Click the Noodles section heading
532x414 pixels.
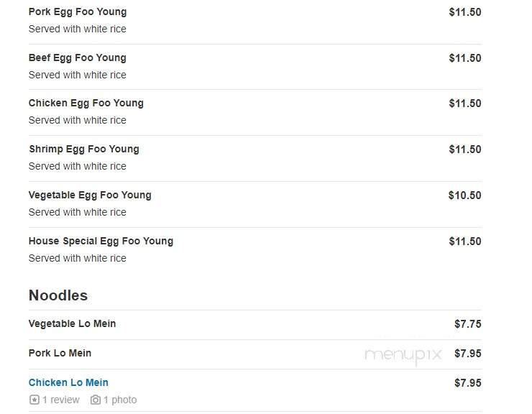click(58, 295)
